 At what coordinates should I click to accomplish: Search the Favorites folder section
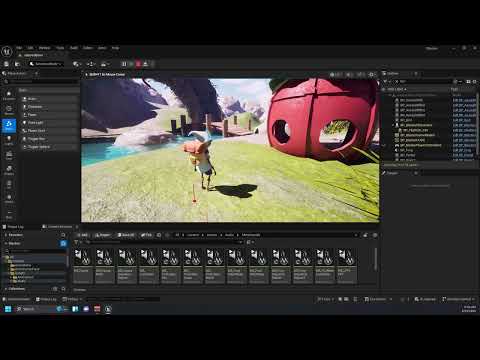tap(63, 235)
